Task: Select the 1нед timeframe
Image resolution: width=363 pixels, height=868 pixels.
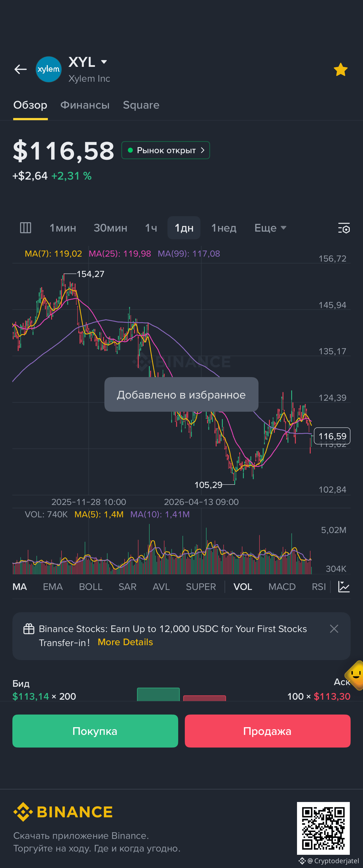Action: pos(224,228)
